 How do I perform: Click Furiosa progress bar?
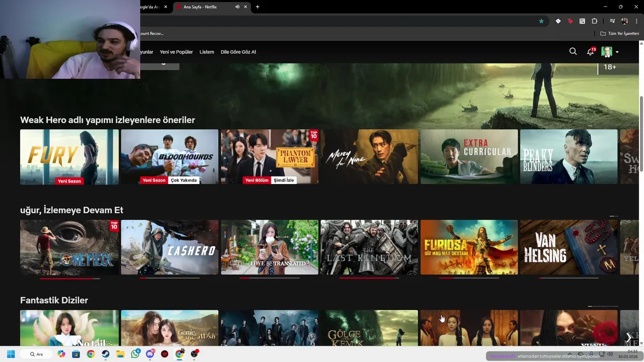click(469, 278)
